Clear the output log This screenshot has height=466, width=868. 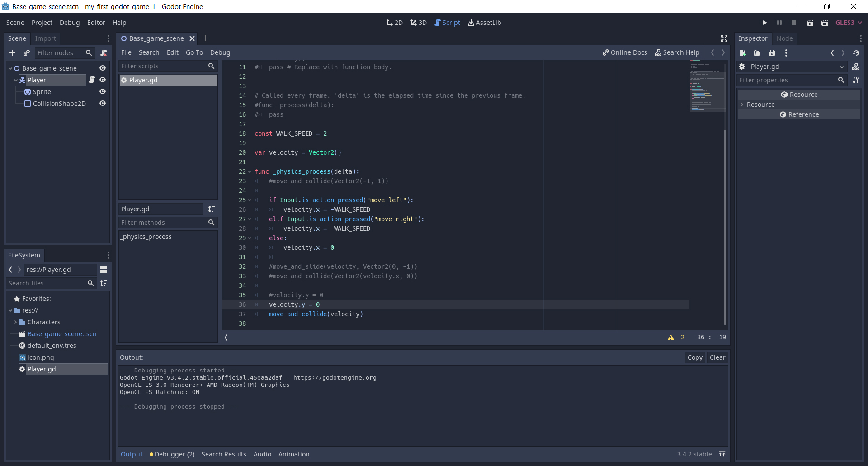click(717, 357)
